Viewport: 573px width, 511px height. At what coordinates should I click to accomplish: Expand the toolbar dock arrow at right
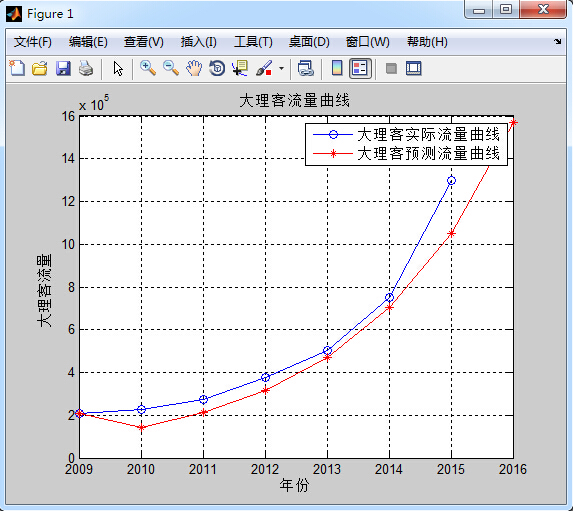point(557,42)
